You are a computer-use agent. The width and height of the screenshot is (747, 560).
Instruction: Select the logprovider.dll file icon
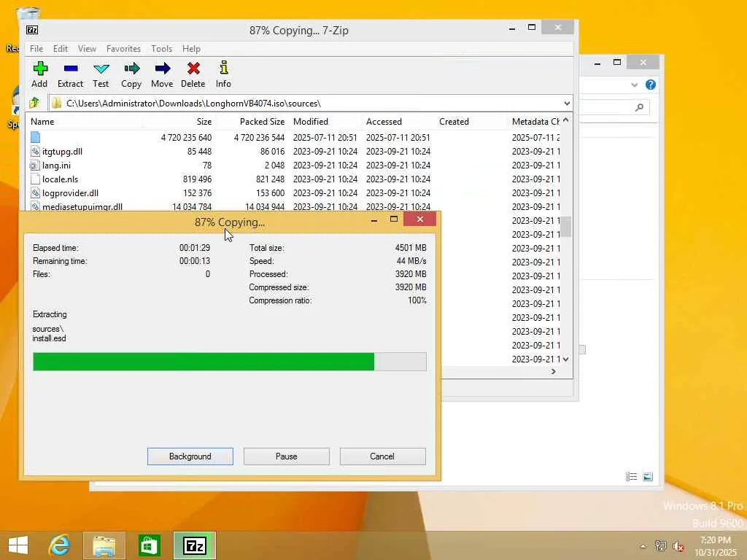point(35,192)
